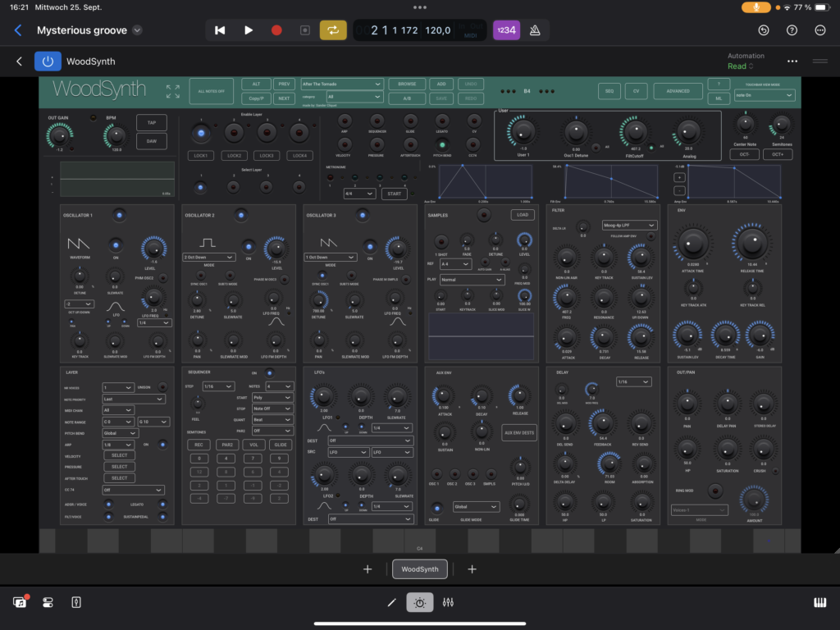Open the After The Tornado preset dropdown
This screenshot has height=630, width=840.
click(x=341, y=84)
